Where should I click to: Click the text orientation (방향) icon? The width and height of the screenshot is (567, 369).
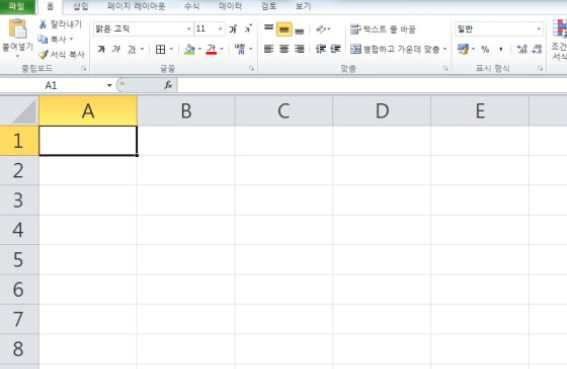click(x=321, y=29)
